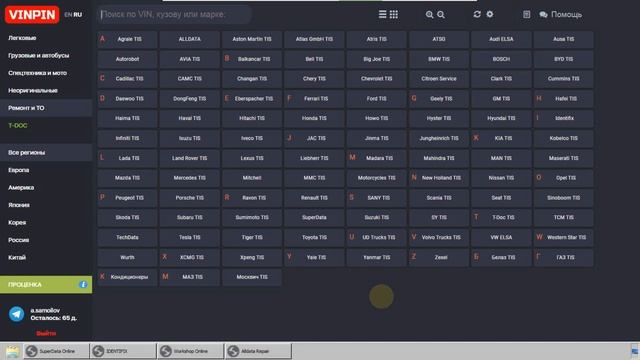Screen dimensions: 640x360
Task: Open Mercedes TIS tile
Action: (x=189, y=178)
